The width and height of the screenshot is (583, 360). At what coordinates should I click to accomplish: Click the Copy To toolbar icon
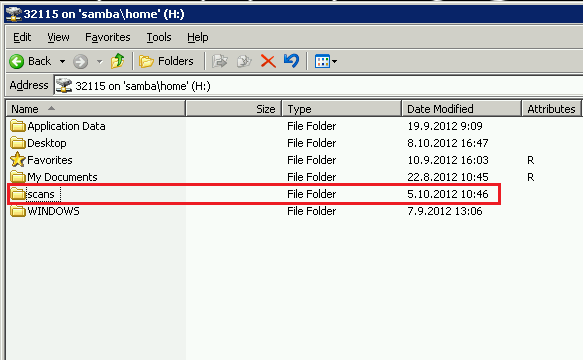coord(244,61)
